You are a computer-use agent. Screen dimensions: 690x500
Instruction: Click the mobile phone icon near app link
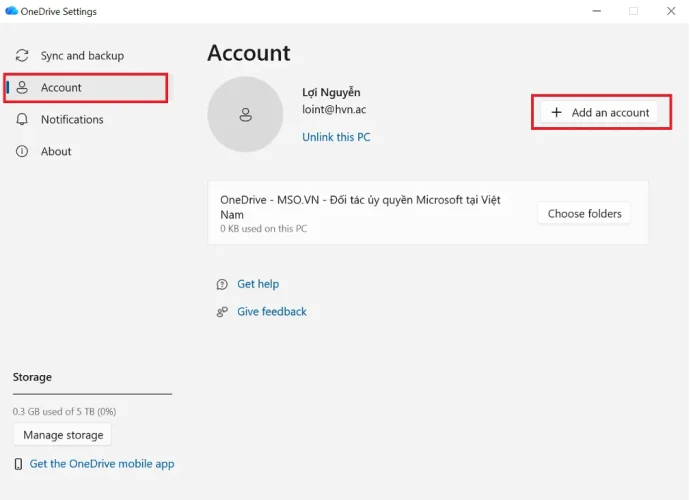click(x=18, y=464)
